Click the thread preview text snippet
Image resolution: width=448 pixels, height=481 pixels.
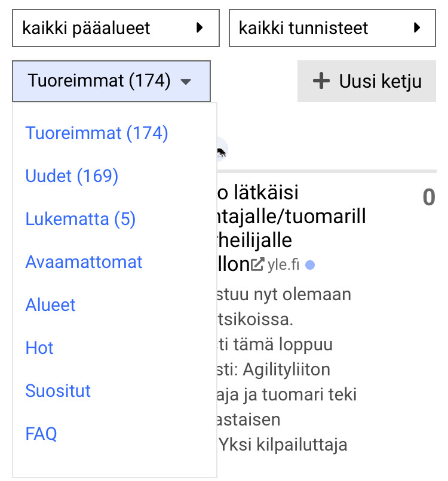click(287, 370)
